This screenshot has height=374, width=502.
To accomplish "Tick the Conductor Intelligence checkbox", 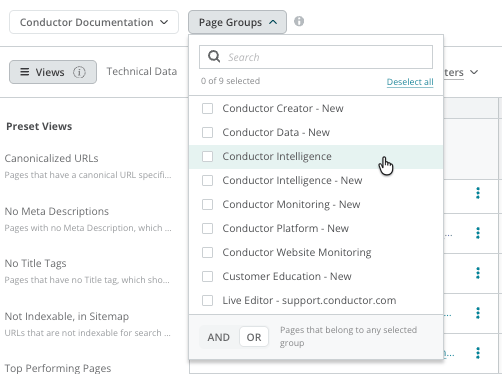I will tap(207, 156).
